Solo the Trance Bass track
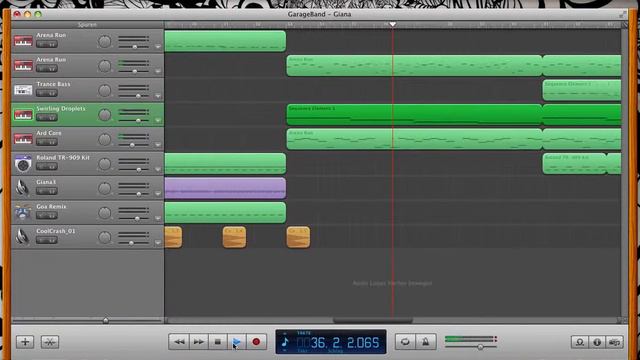The image size is (640, 360). [x=52, y=93]
